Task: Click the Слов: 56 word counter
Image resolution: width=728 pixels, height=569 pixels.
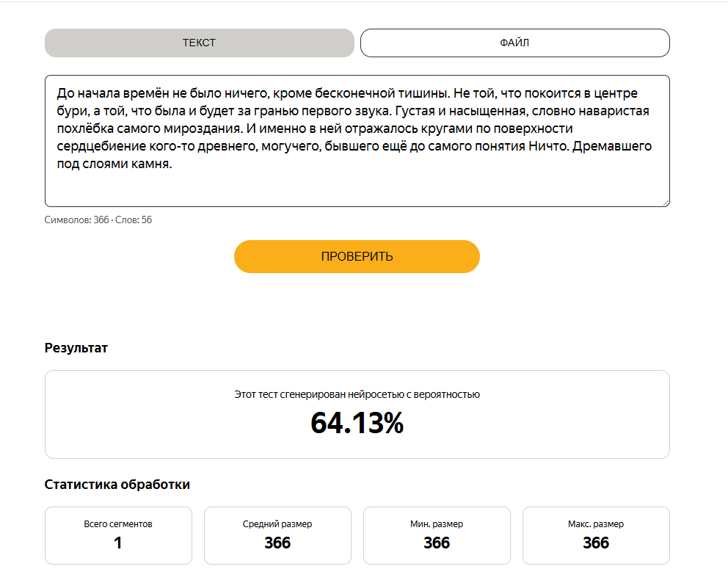Action: pos(134,220)
